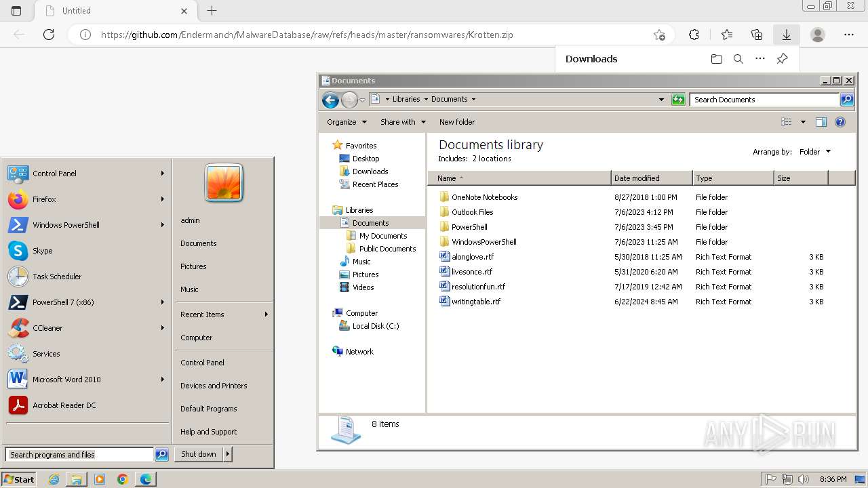
Task: Click the Start menu search magnifier icon
Action: click(x=161, y=455)
